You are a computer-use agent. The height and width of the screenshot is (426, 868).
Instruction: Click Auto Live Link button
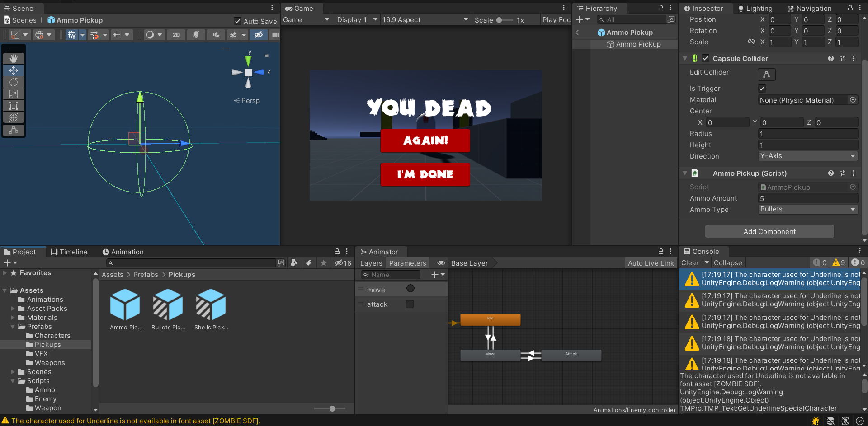coord(651,263)
